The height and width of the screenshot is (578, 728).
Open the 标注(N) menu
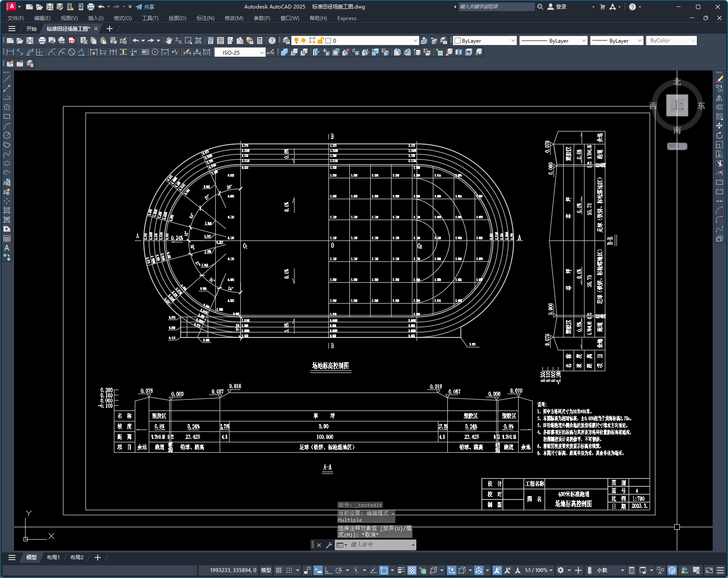pos(205,18)
